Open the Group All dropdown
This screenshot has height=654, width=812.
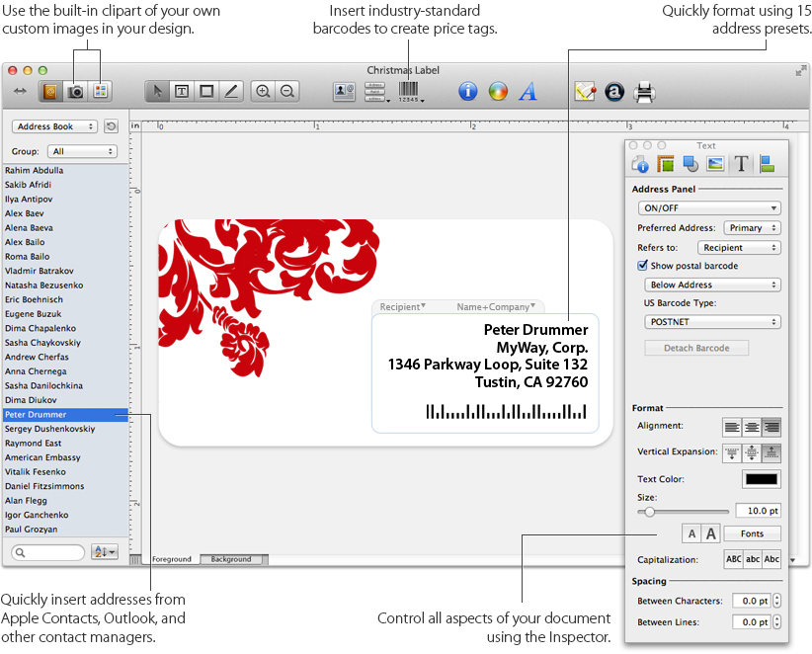click(83, 152)
